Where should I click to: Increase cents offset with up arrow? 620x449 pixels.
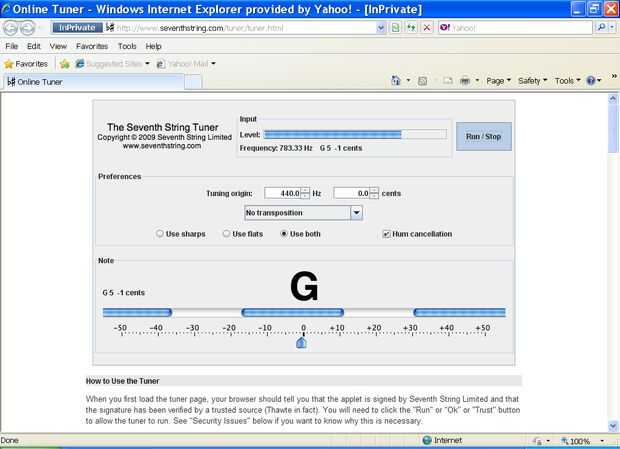click(374, 190)
